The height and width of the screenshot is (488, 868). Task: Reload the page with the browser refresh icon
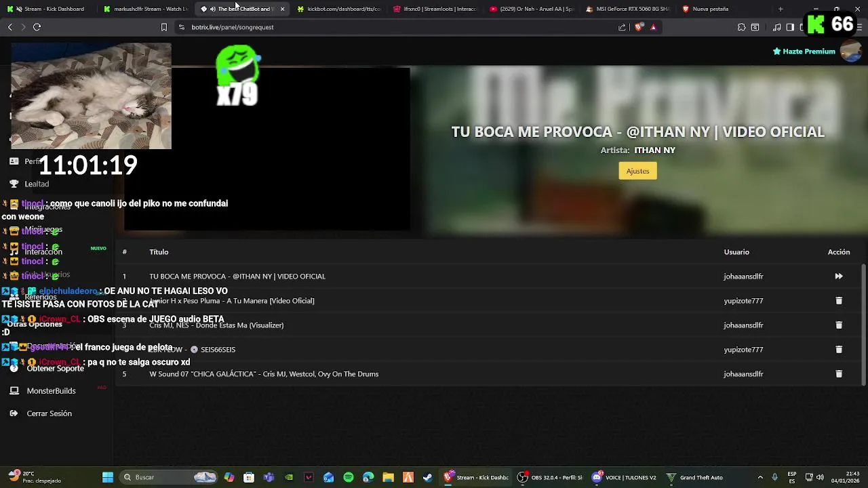point(37,27)
